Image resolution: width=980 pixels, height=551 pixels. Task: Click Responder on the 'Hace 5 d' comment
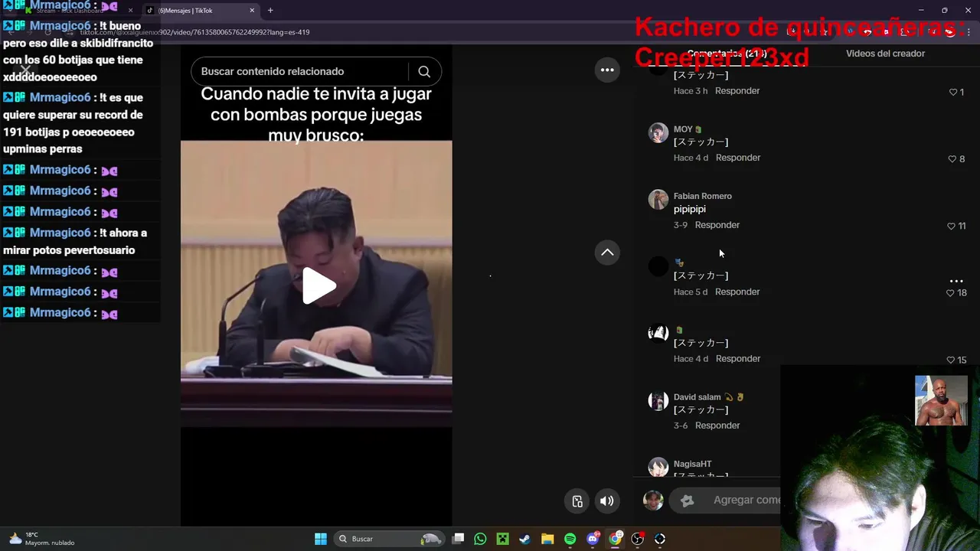pyautogui.click(x=737, y=292)
